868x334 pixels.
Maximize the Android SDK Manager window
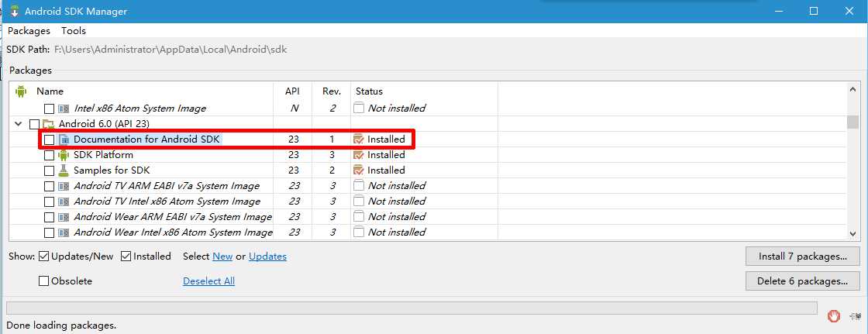[x=814, y=11]
